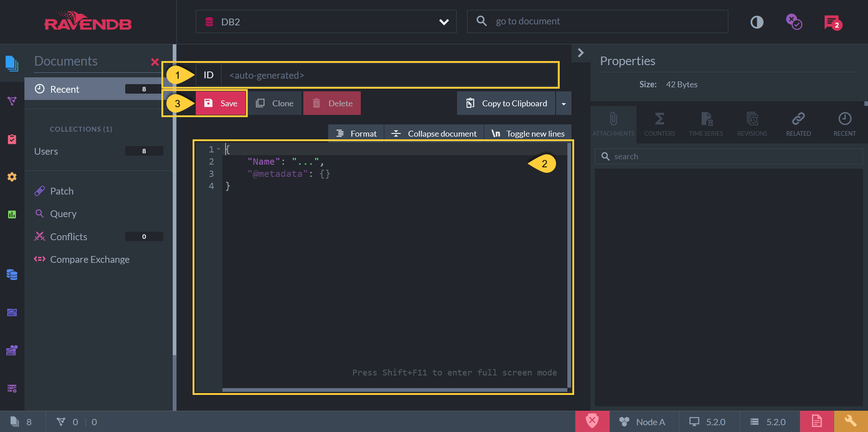This screenshot has width=868, height=432.
Task: Click the Properties search field
Action: [x=729, y=157]
